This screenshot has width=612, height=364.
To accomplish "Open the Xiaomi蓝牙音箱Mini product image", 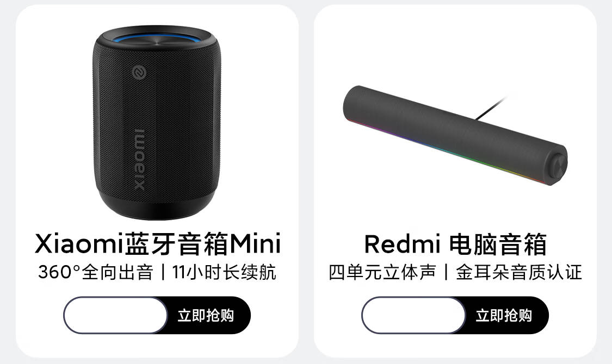I will [157, 123].
